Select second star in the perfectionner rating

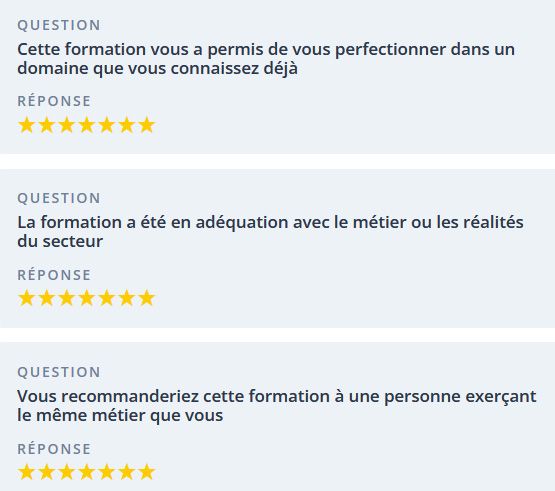(46, 125)
